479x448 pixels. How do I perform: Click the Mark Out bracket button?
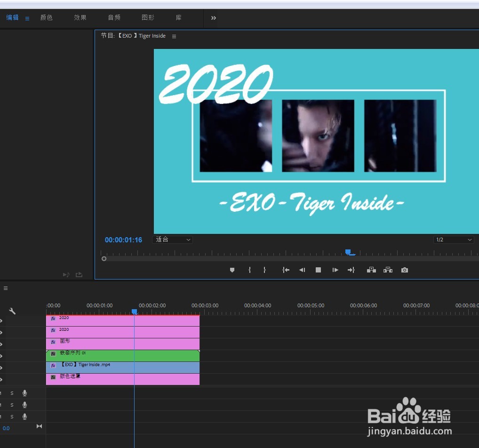[264, 270]
